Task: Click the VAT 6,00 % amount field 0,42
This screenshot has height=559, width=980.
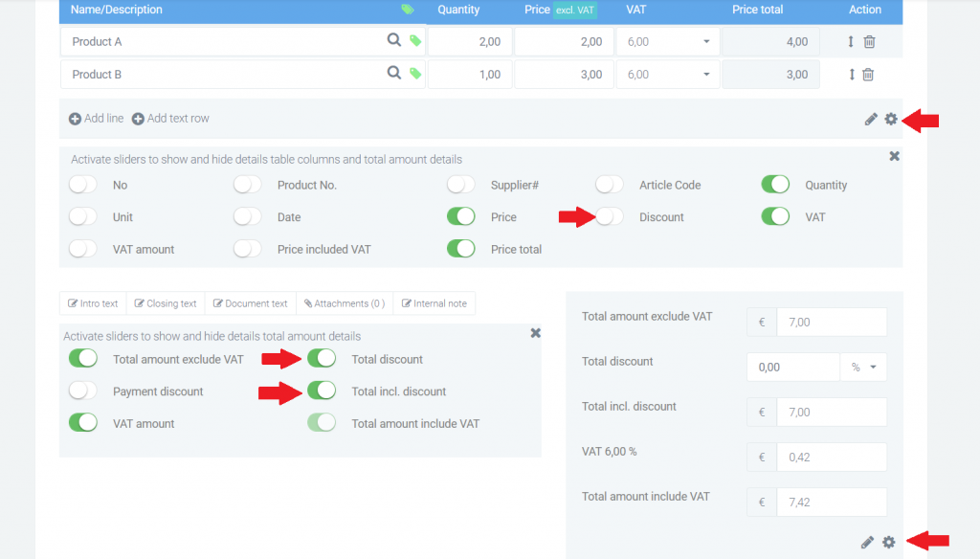Action: (x=832, y=458)
